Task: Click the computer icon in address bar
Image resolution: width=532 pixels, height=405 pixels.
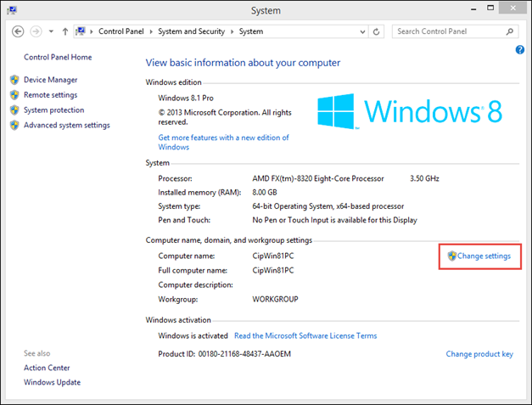Action: pos(81,31)
